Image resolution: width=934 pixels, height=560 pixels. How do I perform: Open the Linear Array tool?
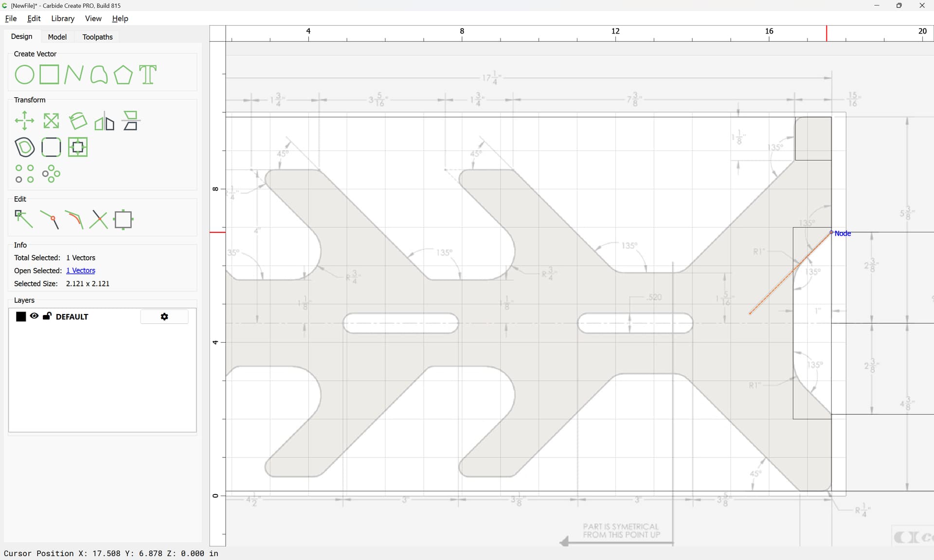pos(24,174)
